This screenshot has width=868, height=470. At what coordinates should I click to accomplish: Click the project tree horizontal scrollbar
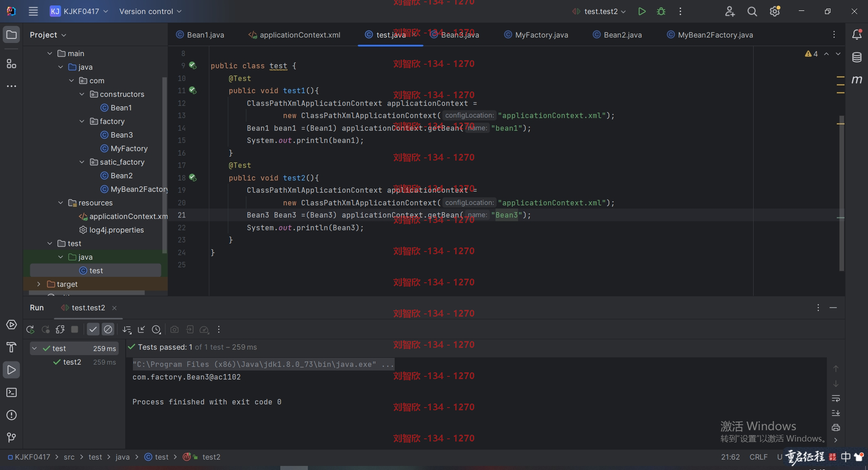[x=86, y=293]
